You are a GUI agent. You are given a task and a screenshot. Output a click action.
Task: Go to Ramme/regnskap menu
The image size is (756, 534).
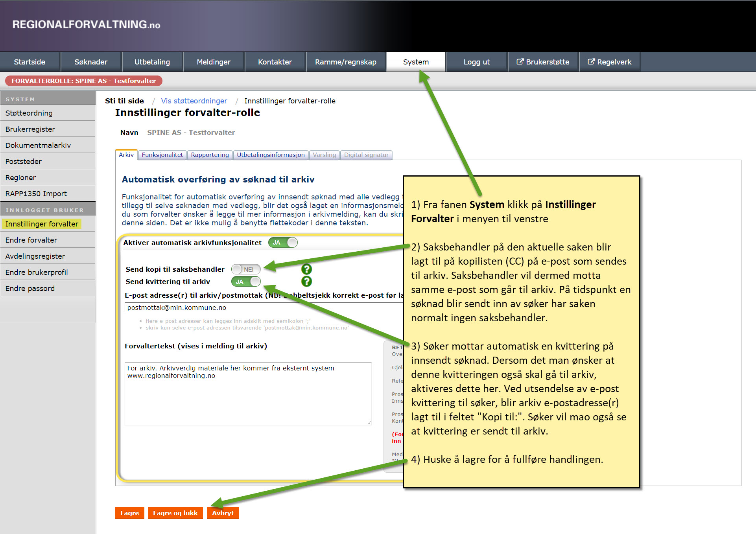pyautogui.click(x=345, y=62)
